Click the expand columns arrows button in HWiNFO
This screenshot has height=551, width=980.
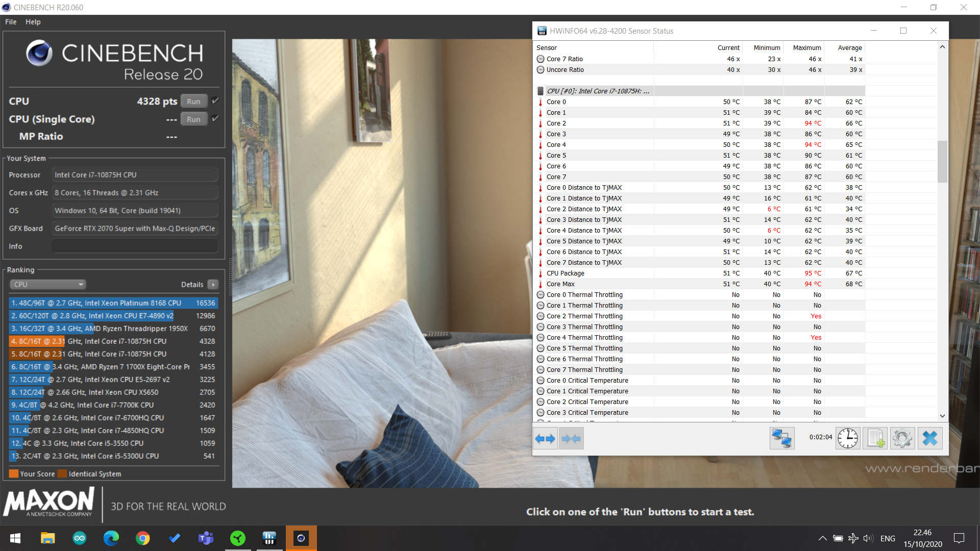point(545,438)
